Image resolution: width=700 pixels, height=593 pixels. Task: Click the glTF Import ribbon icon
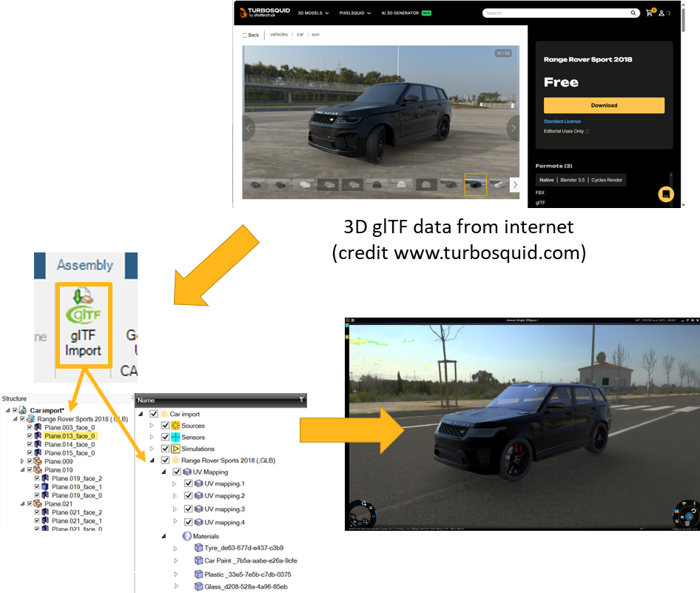tap(84, 306)
